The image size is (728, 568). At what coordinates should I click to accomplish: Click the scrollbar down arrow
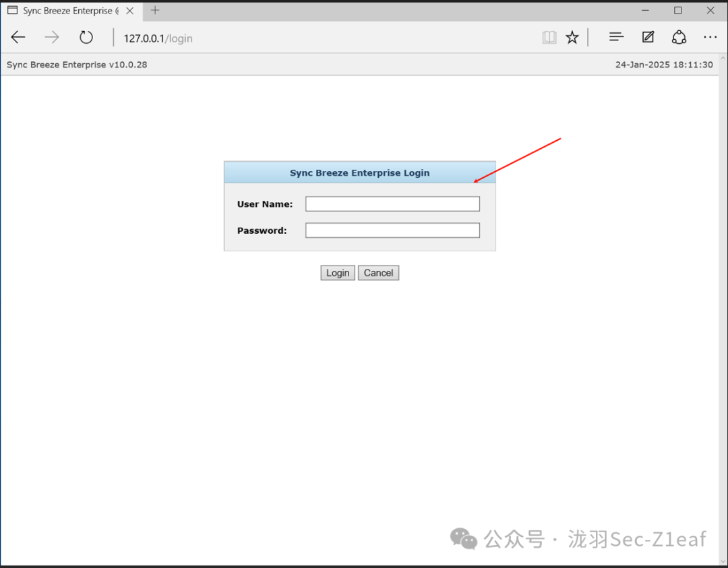(723, 561)
